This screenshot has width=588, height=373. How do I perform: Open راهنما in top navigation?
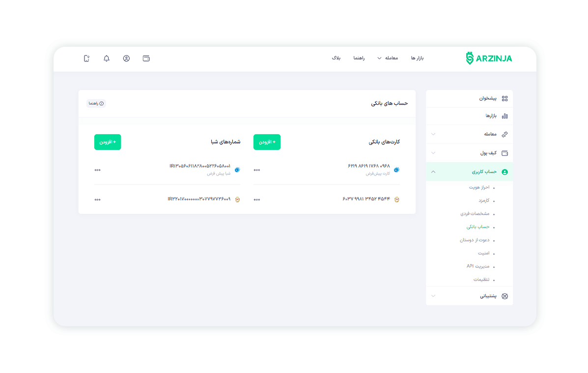pyautogui.click(x=359, y=58)
